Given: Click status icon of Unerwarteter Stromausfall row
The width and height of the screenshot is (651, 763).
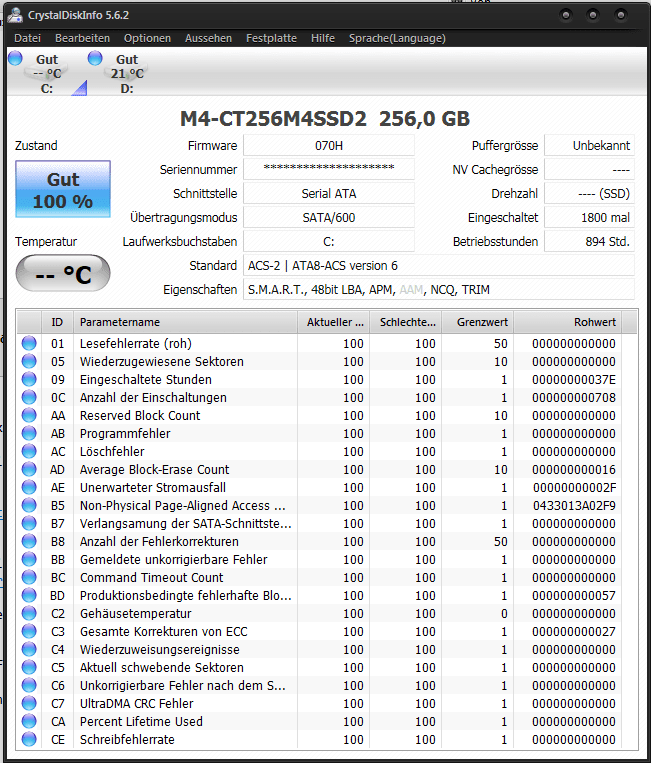Looking at the screenshot, I should coord(29,487).
